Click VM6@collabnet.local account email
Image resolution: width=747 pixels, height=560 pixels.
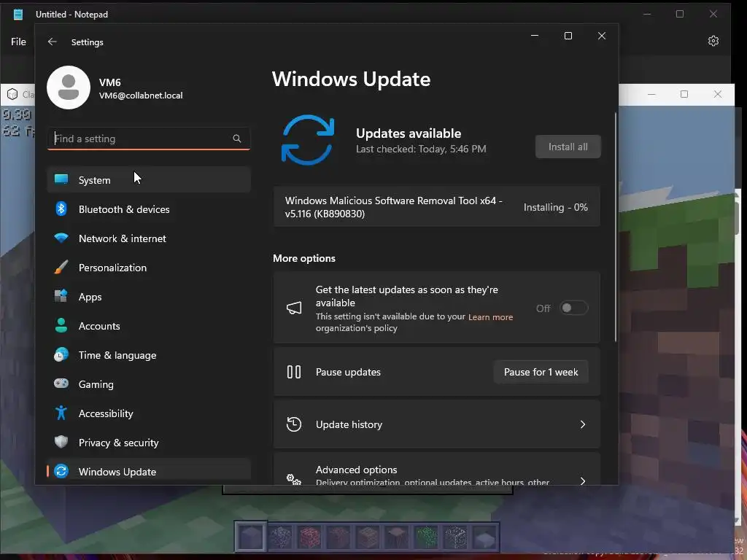tap(141, 96)
